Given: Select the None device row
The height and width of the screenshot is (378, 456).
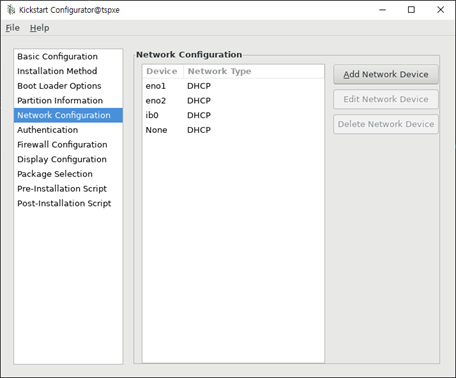Looking at the screenshot, I should pyautogui.click(x=233, y=130).
